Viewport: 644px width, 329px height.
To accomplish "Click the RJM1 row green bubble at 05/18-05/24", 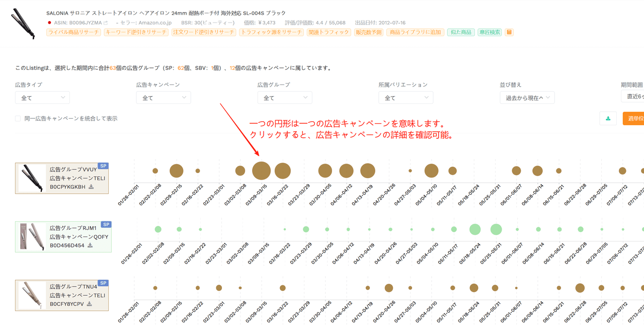I will 474,229.
